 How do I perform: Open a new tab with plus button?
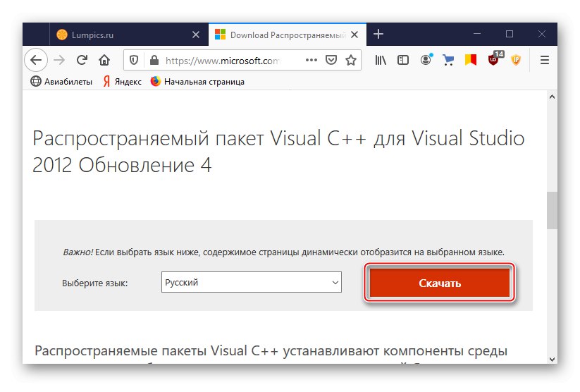pyautogui.click(x=378, y=34)
